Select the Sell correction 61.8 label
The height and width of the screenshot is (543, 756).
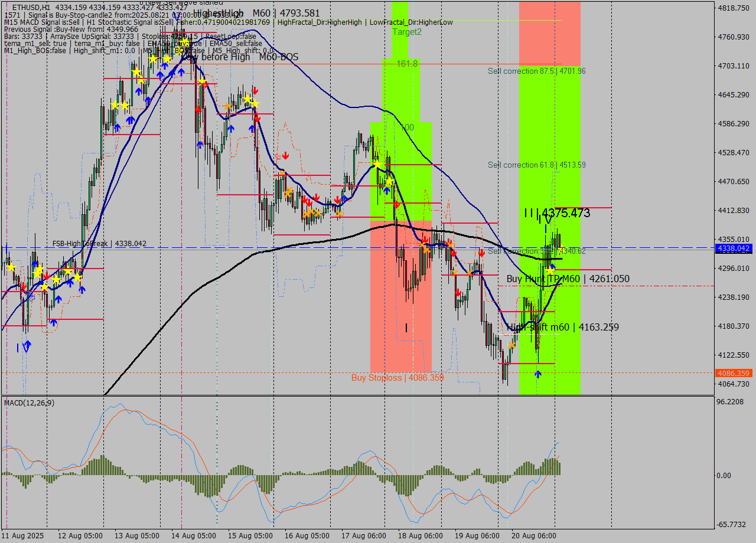coord(536,165)
